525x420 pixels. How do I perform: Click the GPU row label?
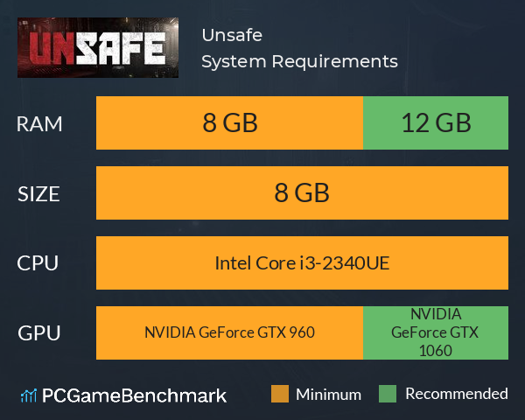[x=38, y=333]
